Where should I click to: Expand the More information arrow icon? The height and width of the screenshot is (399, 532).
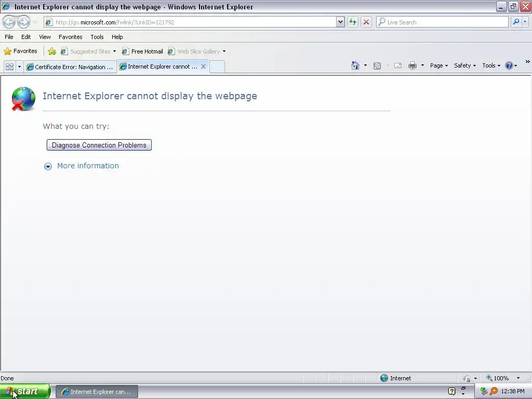tap(48, 166)
